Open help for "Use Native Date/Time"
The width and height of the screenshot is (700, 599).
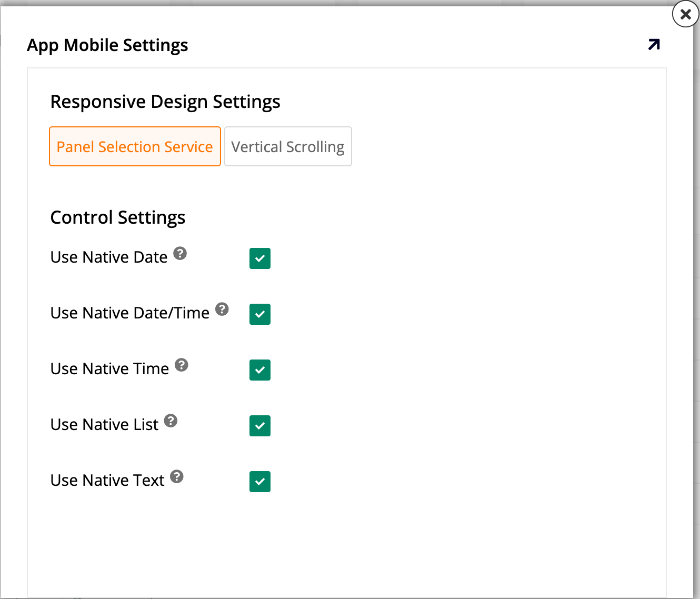point(223,309)
